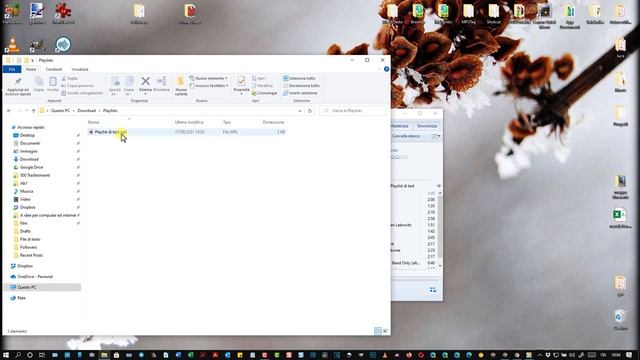Screen dimensions: 640x360
Task: Switch to large icons view layout icon
Action: (385, 331)
